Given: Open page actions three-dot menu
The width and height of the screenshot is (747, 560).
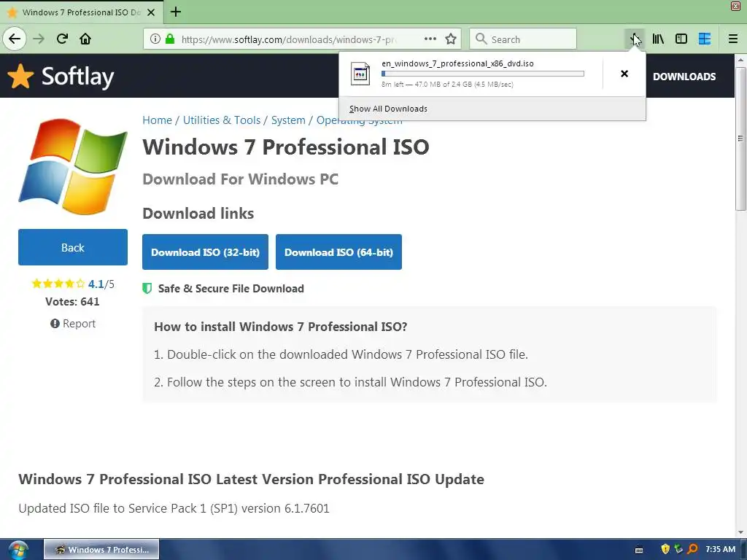Looking at the screenshot, I should [x=430, y=39].
